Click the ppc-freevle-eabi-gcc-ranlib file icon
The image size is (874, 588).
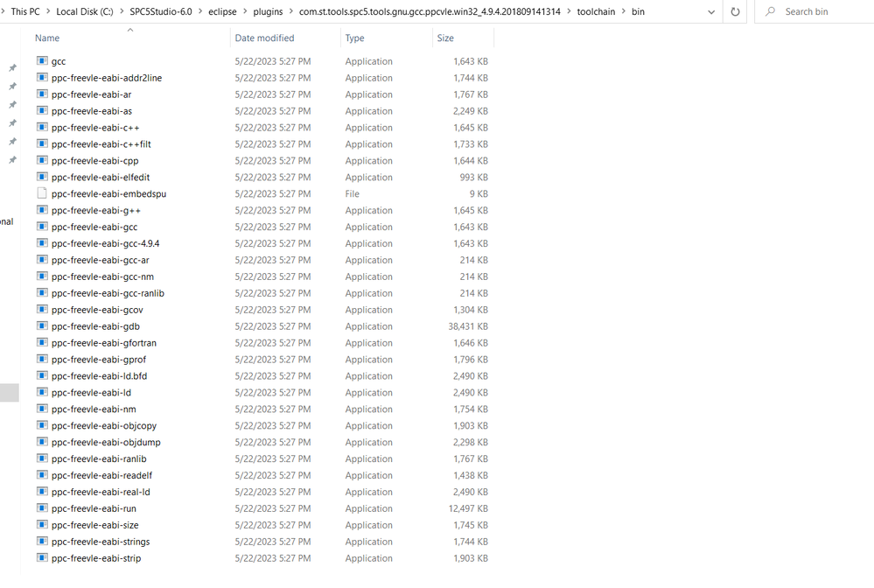tap(42, 292)
